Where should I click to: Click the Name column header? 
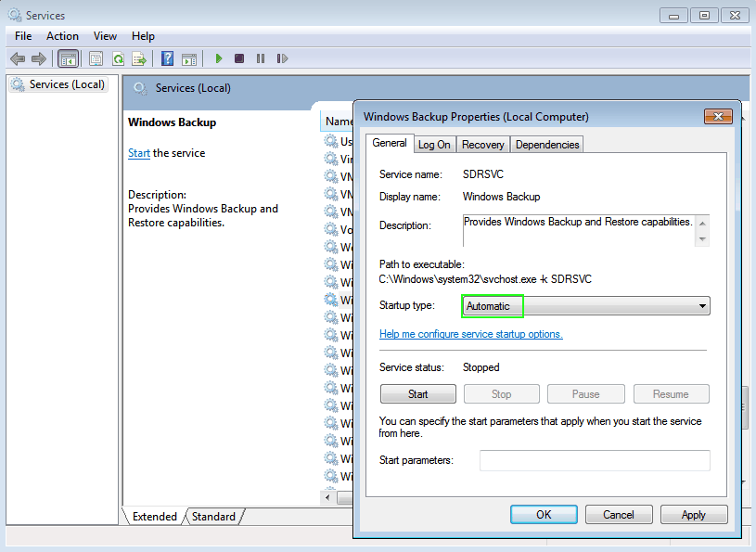338,121
